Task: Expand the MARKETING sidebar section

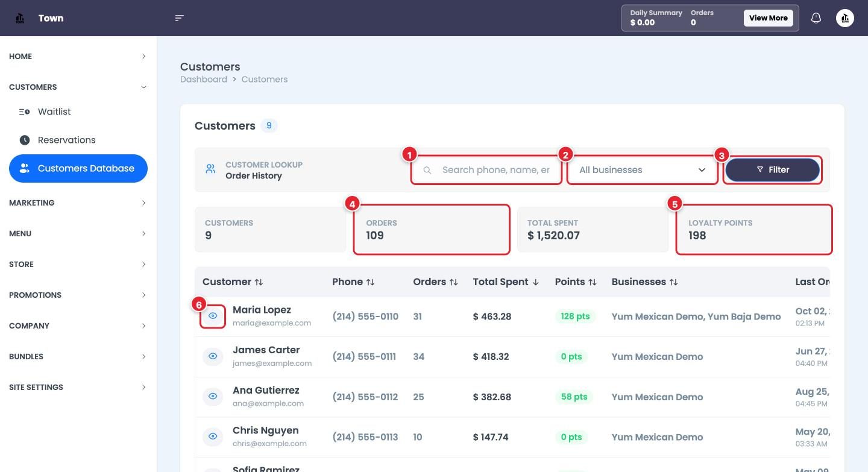Action: (x=78, y=203)
